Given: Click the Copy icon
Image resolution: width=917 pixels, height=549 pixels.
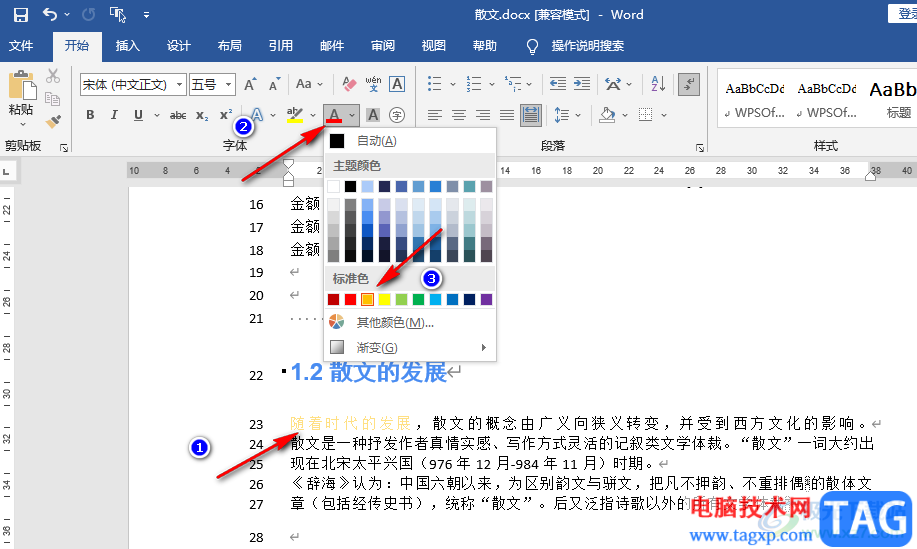Looking at the screenshot, I should 53,99.
